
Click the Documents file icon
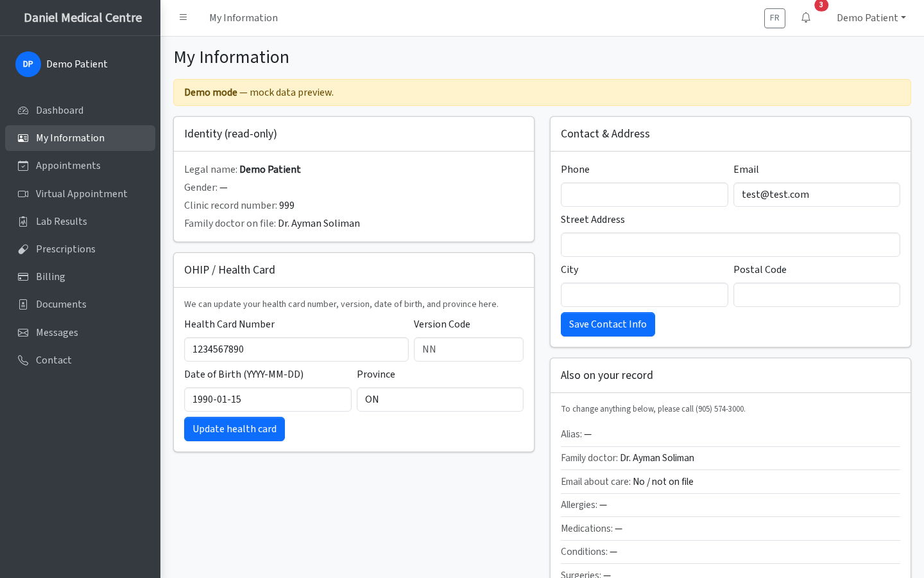click(23, 304)
